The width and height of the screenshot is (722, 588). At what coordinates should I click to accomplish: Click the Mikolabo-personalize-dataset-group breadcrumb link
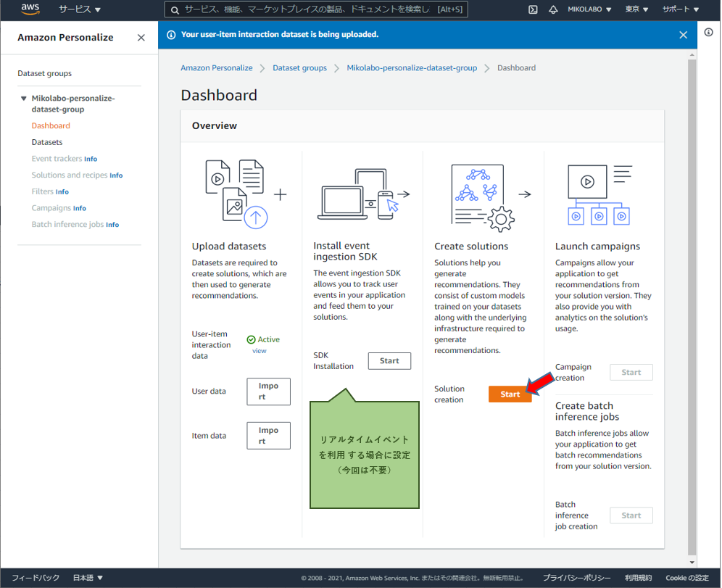click(x=412, y=68)
